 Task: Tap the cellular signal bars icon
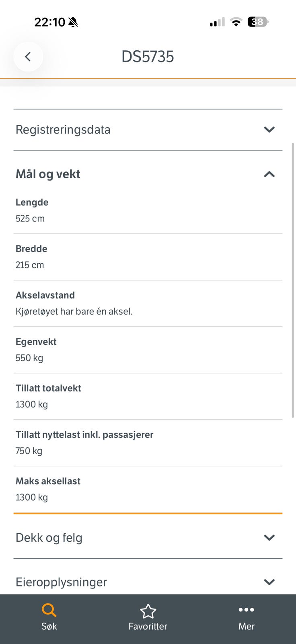click(x=217, y=22)
